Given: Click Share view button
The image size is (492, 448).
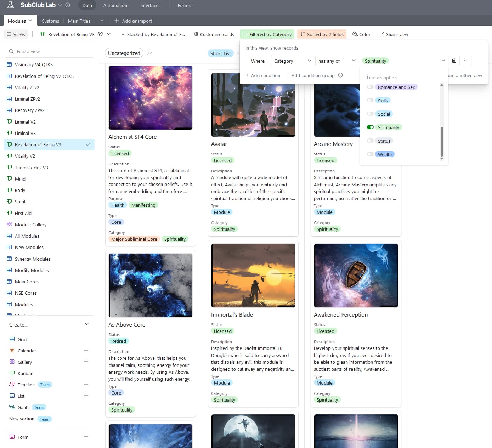Looking at the screenshot, I should [394, 34].
